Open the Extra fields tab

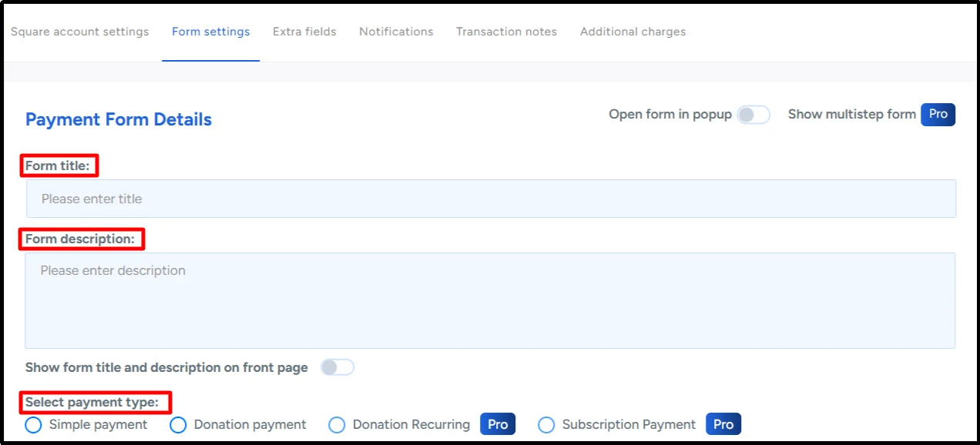pyautogui.click(x=304, y=32)
